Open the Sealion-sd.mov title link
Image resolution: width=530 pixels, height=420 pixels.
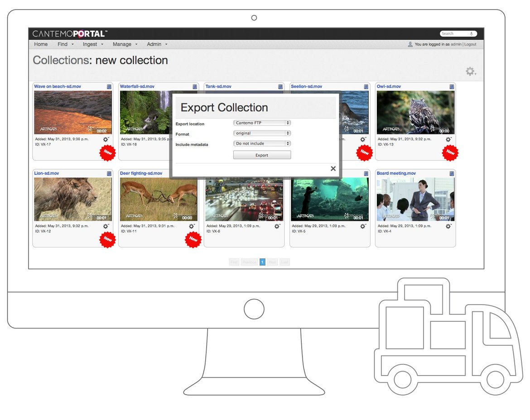point(306,86)
